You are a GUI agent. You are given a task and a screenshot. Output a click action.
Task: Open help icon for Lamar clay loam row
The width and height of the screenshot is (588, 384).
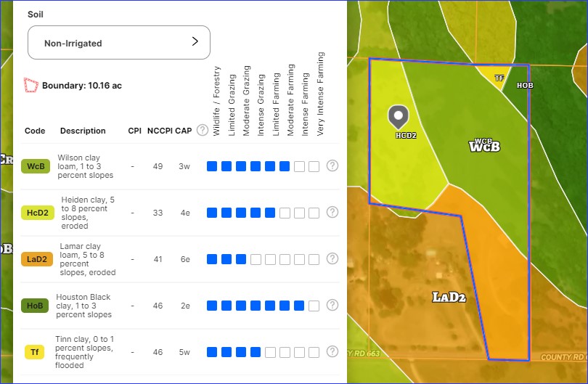click(332, 258)
